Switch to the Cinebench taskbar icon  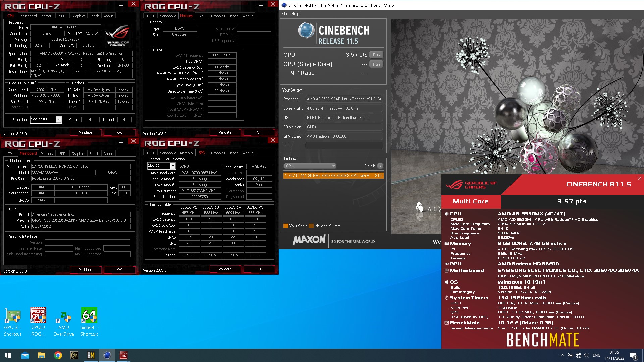[x=107, y=355]
